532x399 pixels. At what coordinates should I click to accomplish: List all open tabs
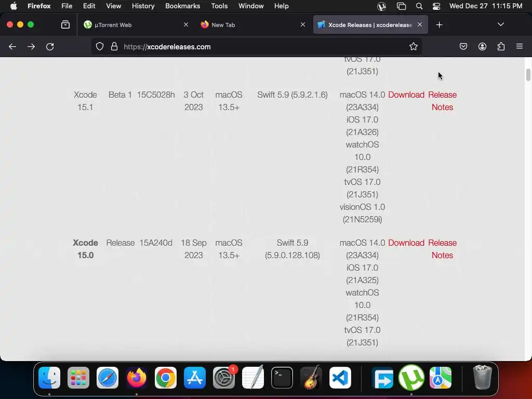[500, 25]
